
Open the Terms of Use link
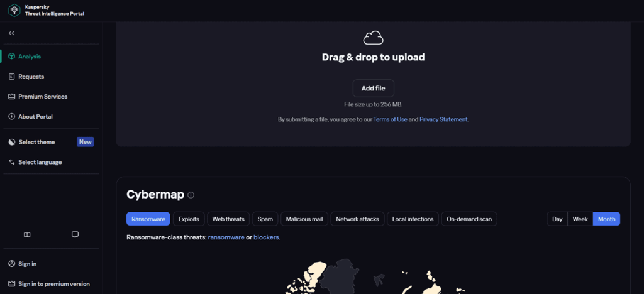click(x=390, y=119)
